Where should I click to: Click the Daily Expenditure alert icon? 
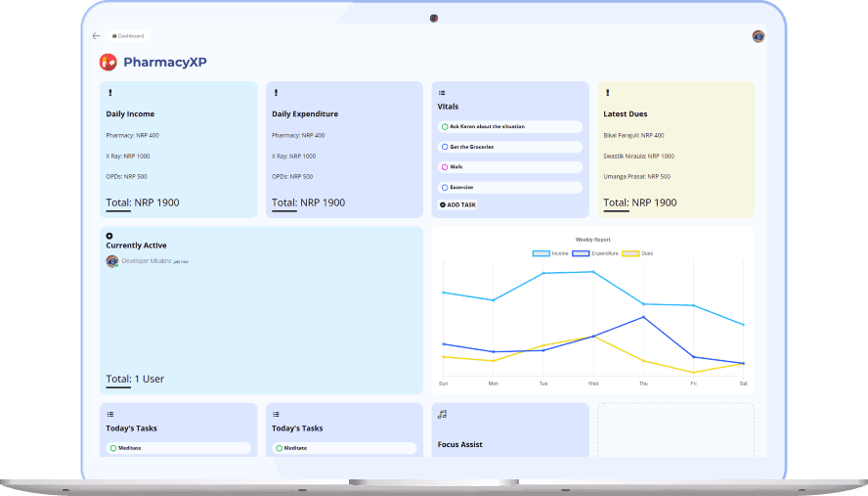pyautogui.click(x=276, y=93)
